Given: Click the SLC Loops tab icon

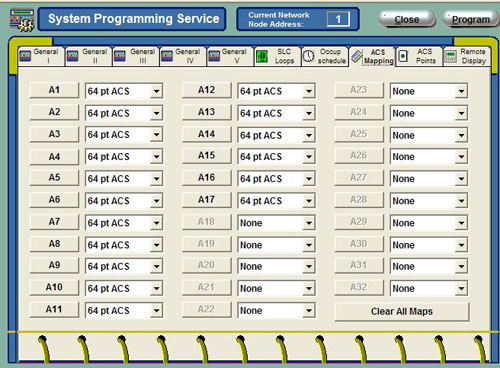Looking at the screenshot, I should 262,56.
